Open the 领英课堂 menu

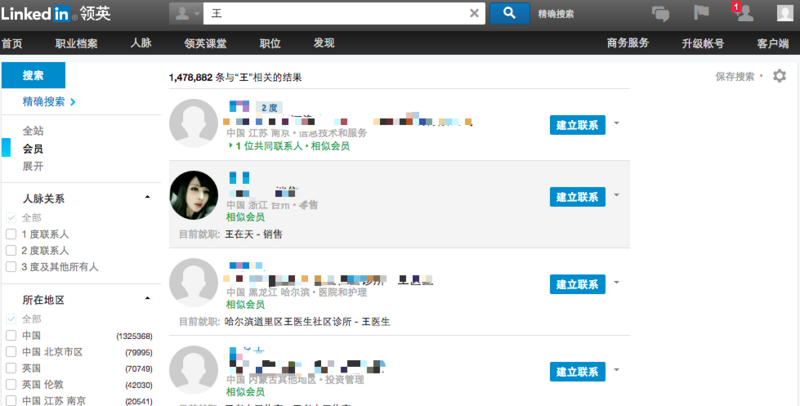tap(205, 43)
